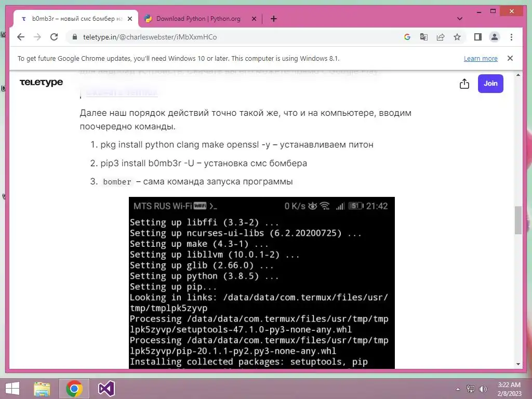This screenshot has height=399, width=532.
Task: Open File Explorer from the taskbar
Action: pyautogui.click(x=42, y=389)
